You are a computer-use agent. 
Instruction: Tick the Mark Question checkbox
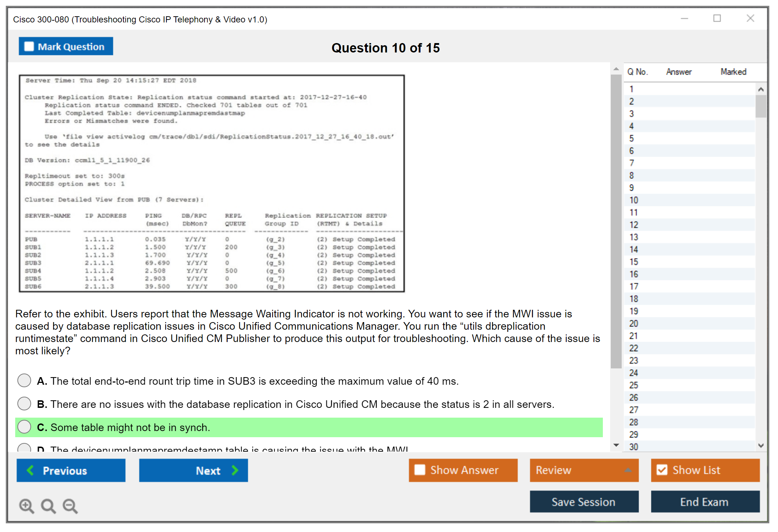pyautogui.click(x=29, y=47)
